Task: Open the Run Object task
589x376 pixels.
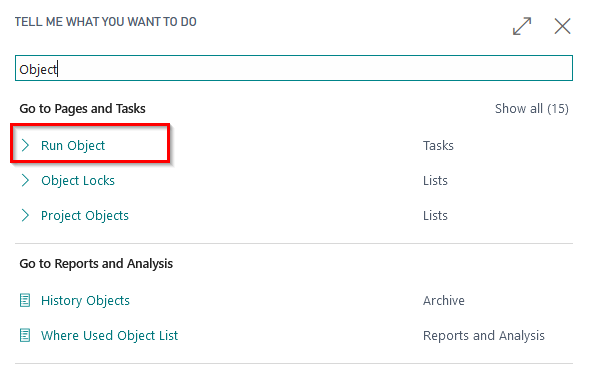Action: point(73,145)
